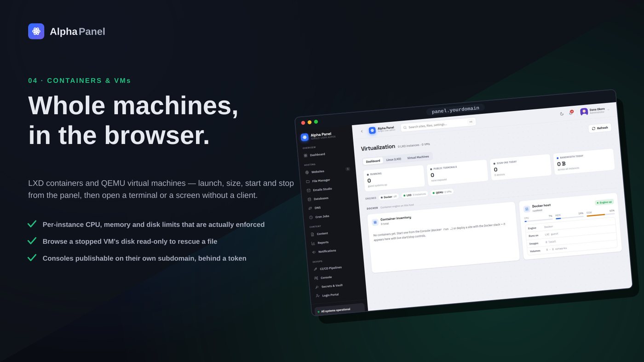
Task: Collapse sidebar with the back chevron arrow
Action: (362, 131)
